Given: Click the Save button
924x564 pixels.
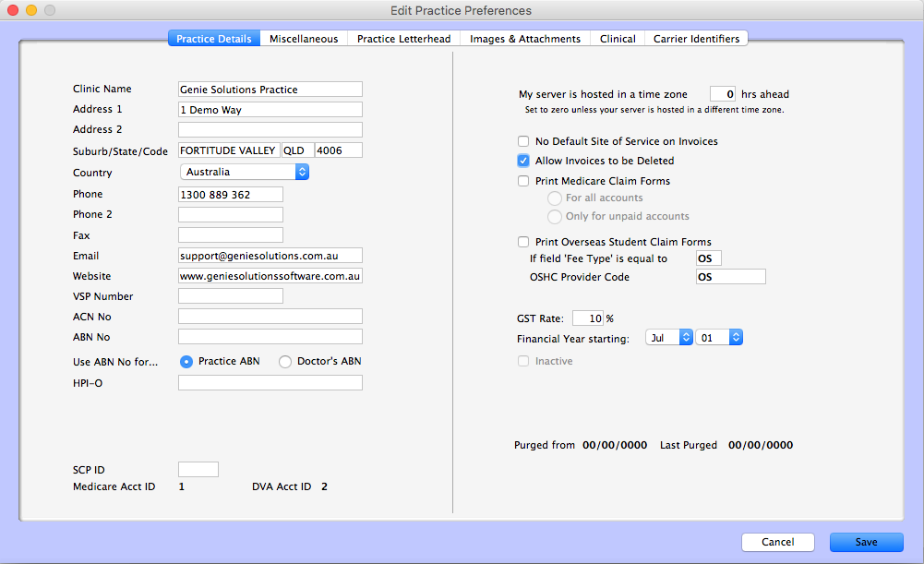Looking at the screenshot, I should pyautogui.click(x=865, y=542).
